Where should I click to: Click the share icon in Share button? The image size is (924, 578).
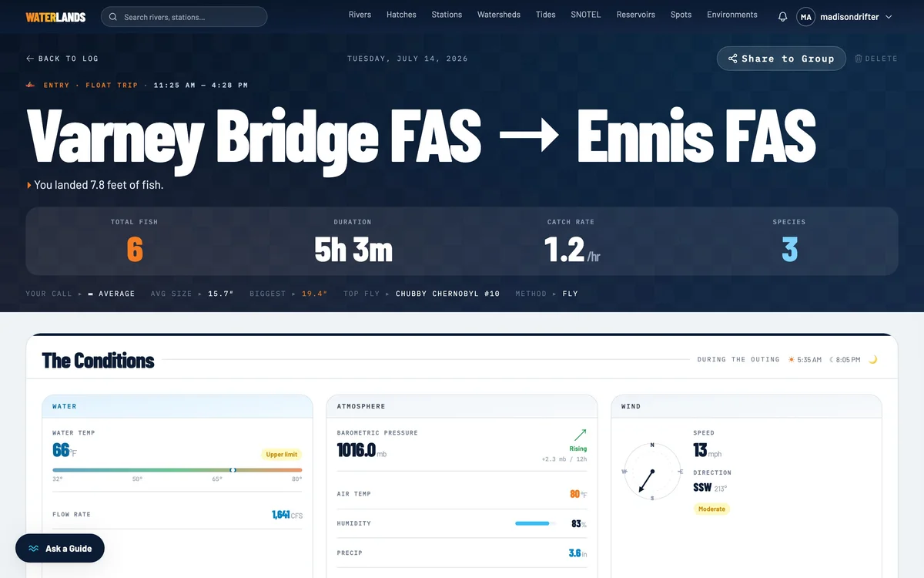click(733, 59)
